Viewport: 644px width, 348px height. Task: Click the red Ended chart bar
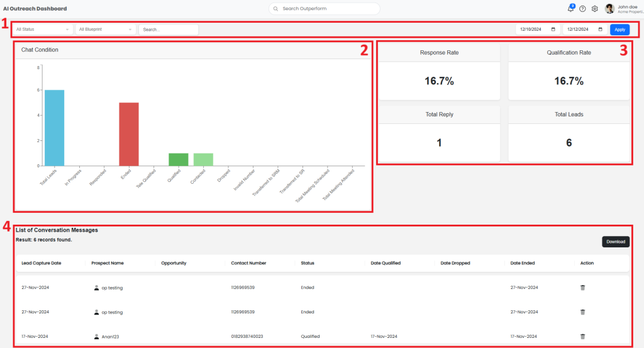pyautogui.click(x=129, y=134)
